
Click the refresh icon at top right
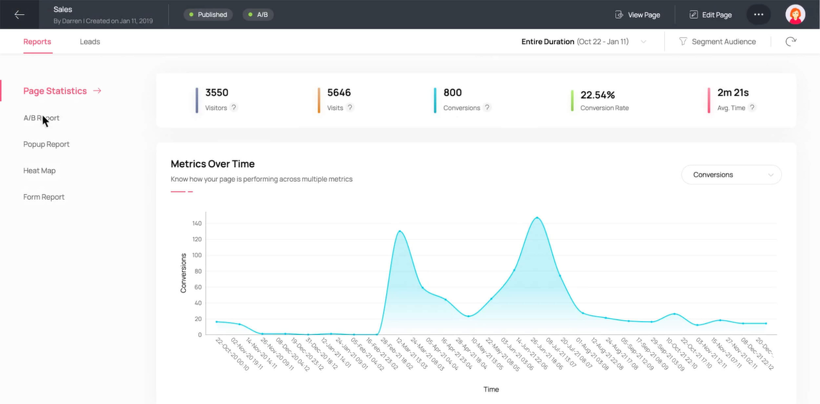tap(790, 42)
